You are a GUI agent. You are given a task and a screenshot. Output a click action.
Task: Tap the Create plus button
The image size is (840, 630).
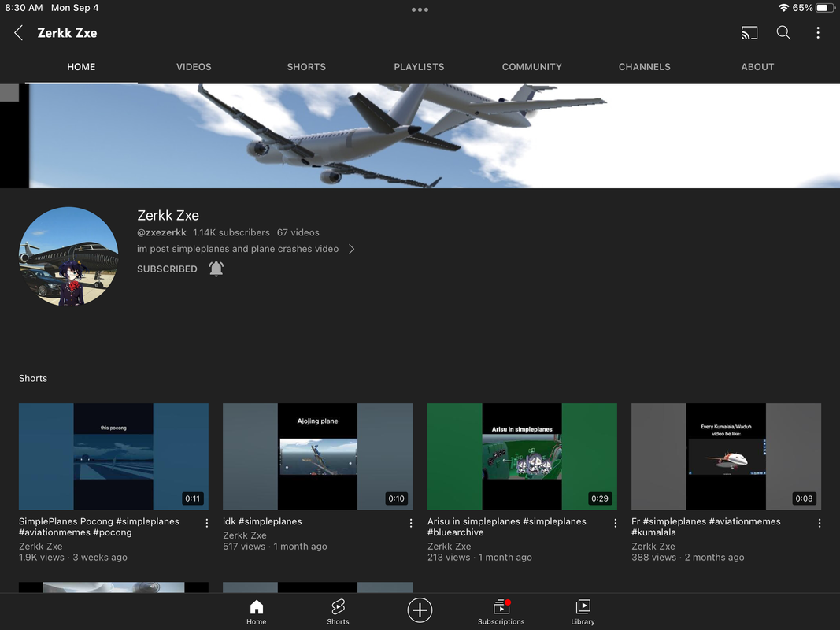pos(420,610)
